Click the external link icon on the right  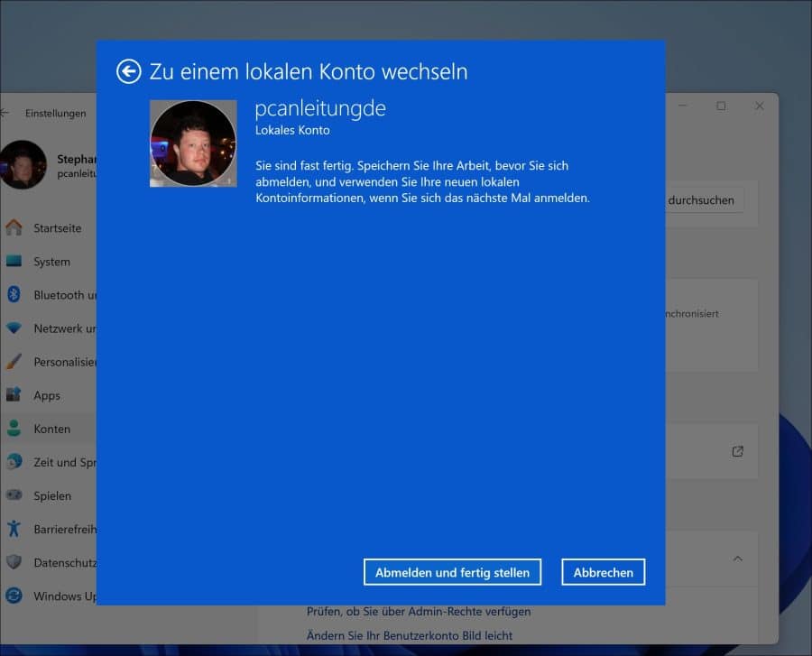click(x=737, y=451)
